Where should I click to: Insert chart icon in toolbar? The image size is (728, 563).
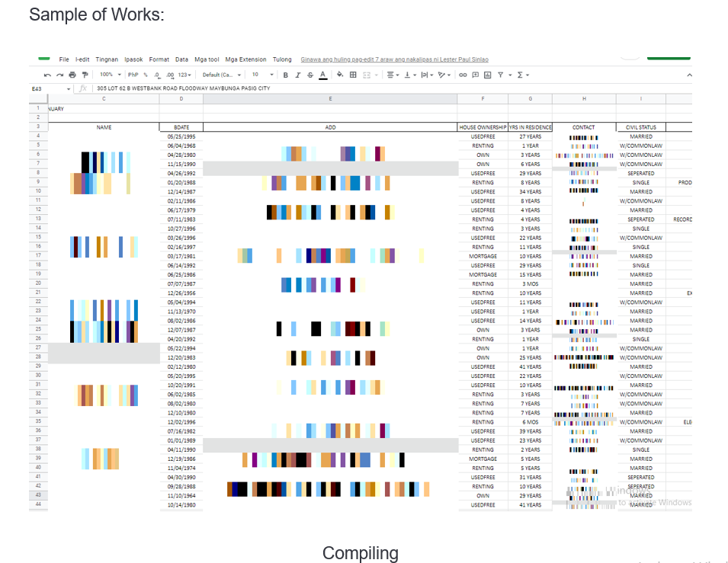coord(488,75)
